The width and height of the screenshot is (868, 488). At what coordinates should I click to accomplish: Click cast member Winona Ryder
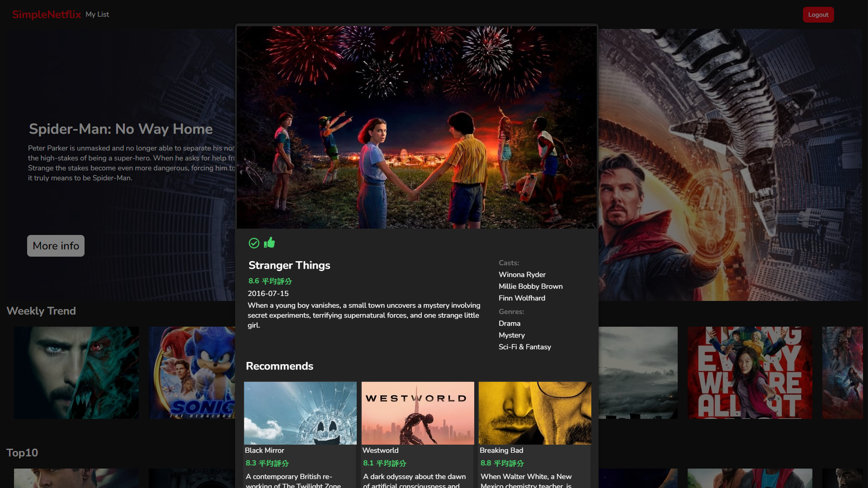[x=522, y=275]
